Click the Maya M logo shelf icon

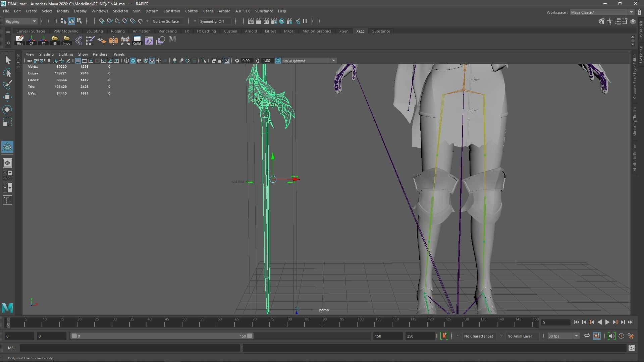(172, 40)
